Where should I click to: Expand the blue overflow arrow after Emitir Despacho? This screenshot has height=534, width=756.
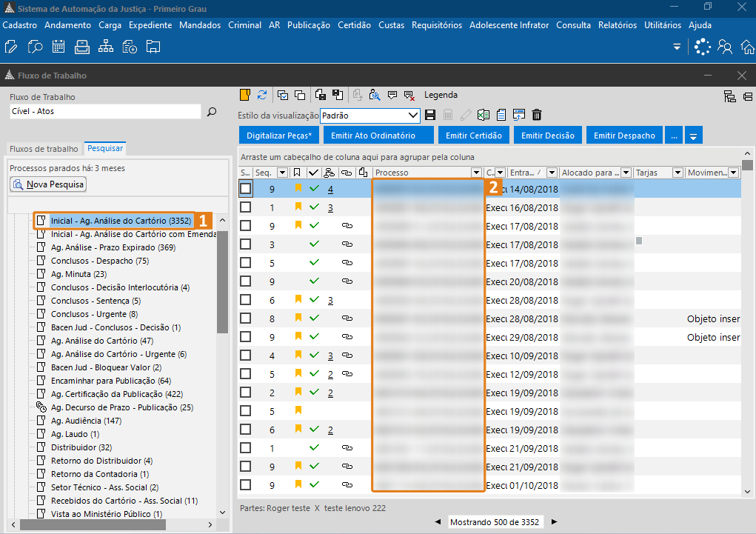(x=693, y=136)
